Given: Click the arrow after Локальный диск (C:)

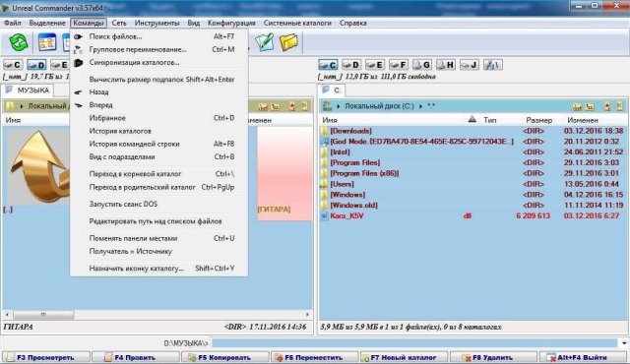Looking at the screenshot, I should [x=420, y=106].
